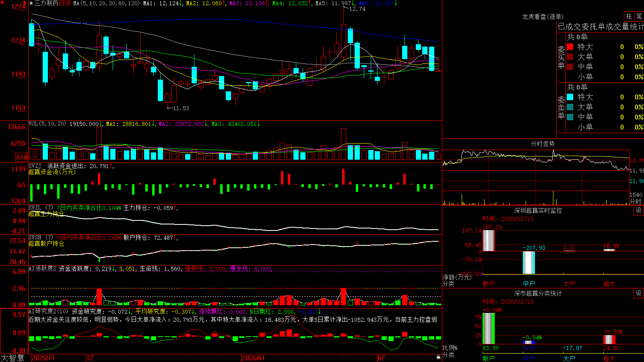
Task: Click the teal 大单 swatch under 委卖单
Action: click(570, 107)
